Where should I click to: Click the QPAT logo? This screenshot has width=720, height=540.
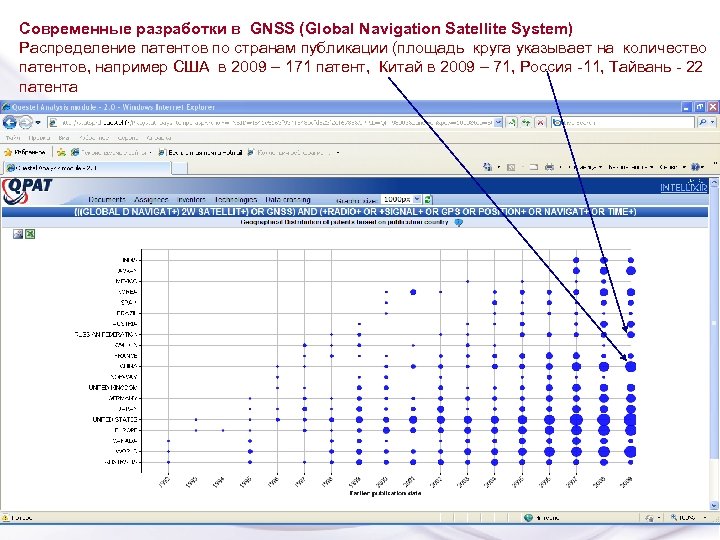pos(27,191)
